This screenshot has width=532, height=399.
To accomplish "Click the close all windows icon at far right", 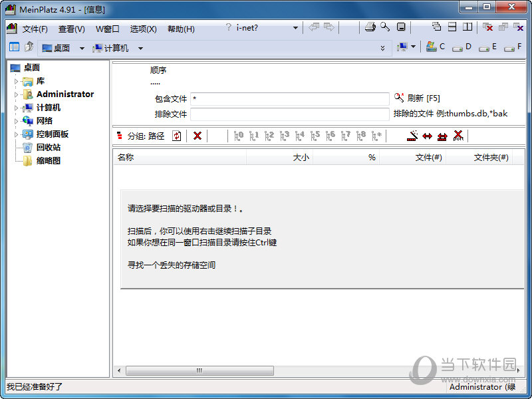I will (x=519, y=27).
